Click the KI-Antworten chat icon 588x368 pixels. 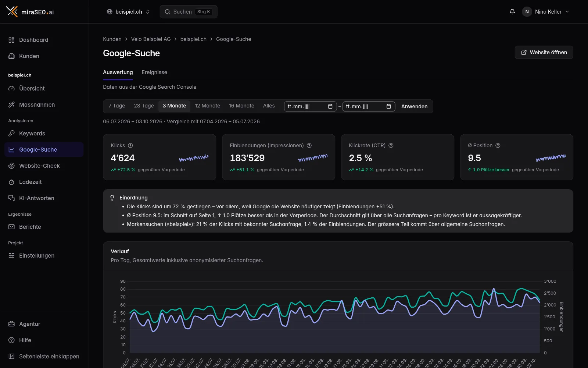[11, 198]
